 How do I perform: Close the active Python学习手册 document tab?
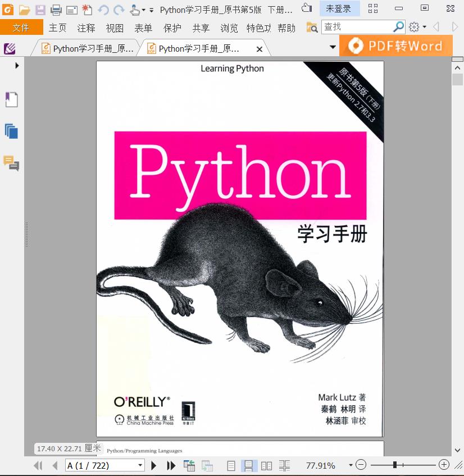point(260,49)
